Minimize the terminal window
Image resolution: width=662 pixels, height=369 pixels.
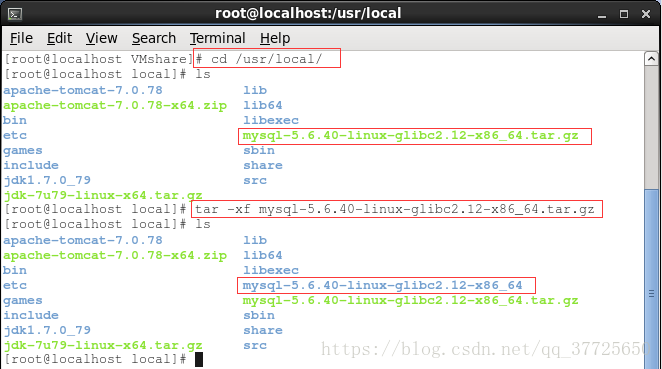click(602, 15)
